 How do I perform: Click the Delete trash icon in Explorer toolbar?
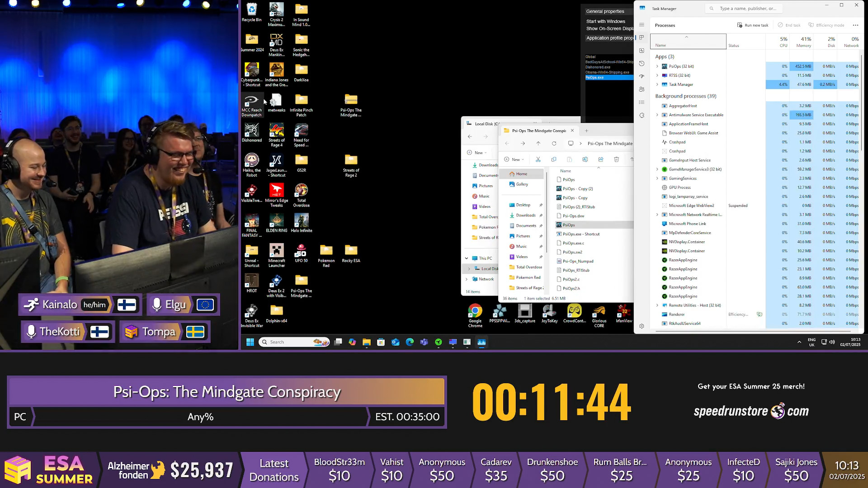coord(616,160)
